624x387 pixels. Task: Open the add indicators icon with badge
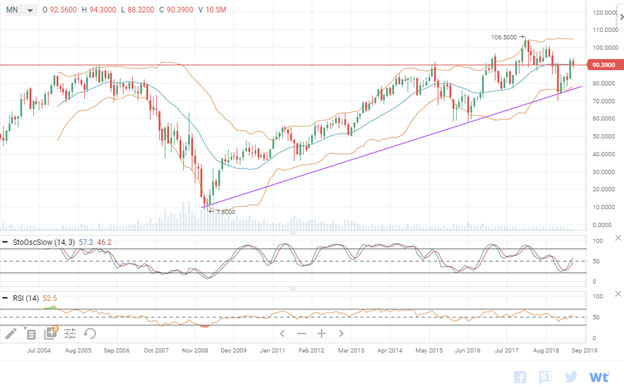51,332
